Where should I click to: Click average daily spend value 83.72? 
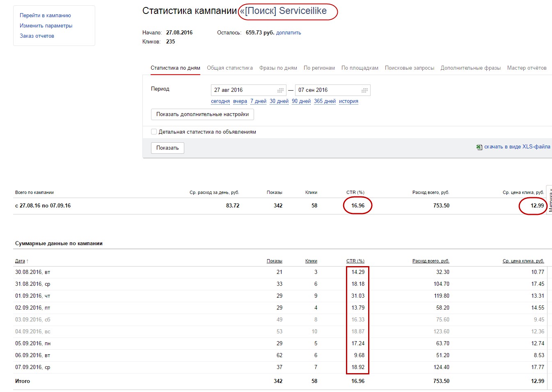point(233,206)
